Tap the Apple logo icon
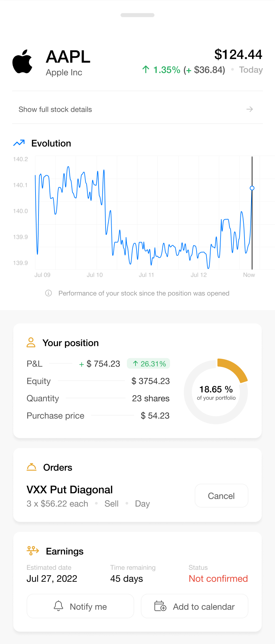Screen dimensions: 275x644 click(x=22, y=62)
